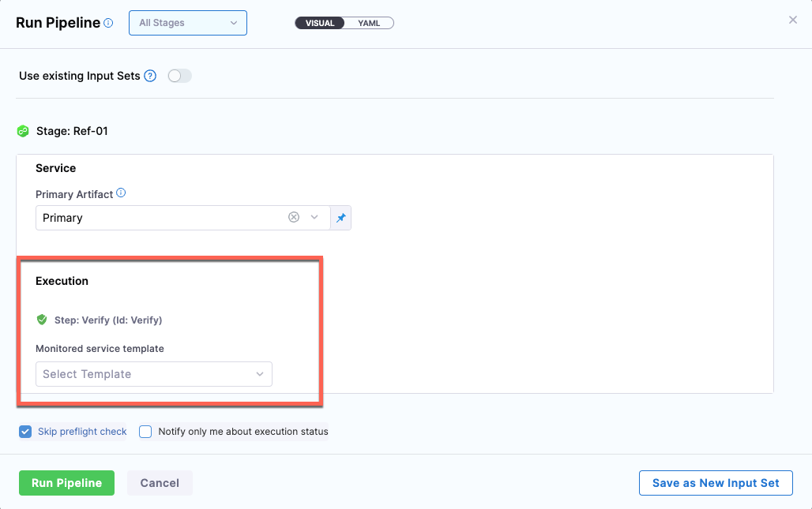
Task: Click the Primary text in the artifact field
Action: (x=63, y=218)
